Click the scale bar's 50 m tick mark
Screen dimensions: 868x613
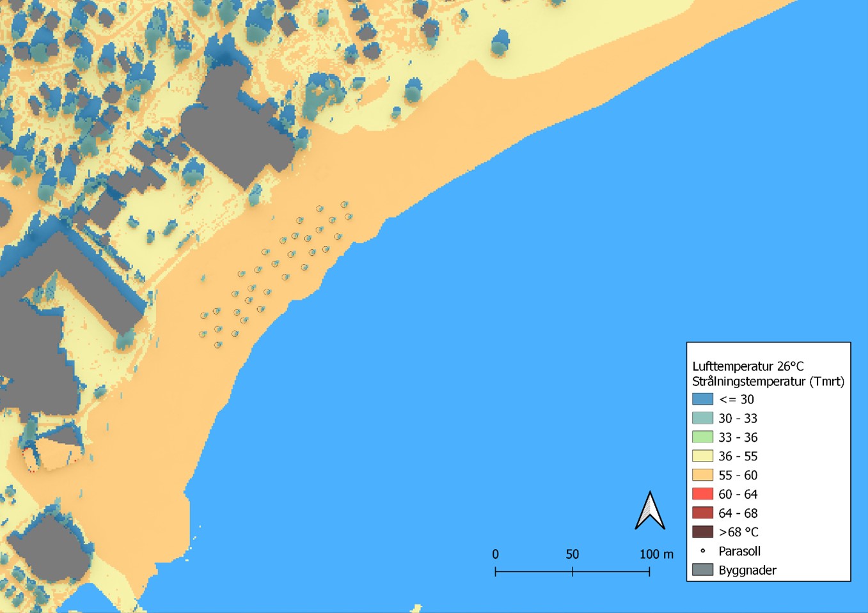(572, 571)
